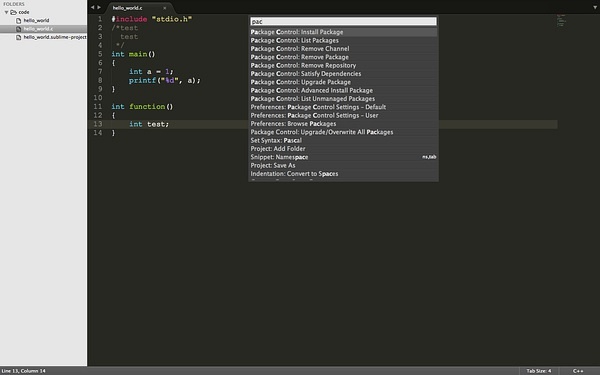Open the Tab Size: 4 selector
Image resolution: width=600 pixels, height=375 pixels.
point(539,371)
